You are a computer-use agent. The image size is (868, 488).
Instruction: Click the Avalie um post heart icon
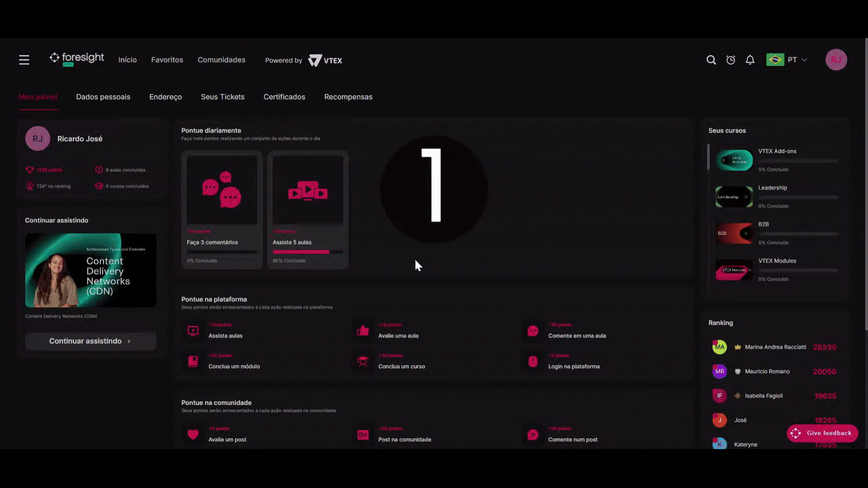click(193, 435)
